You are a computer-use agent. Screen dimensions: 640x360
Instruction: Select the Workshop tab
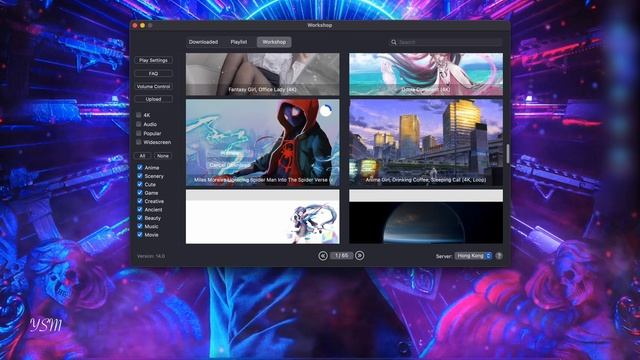pyautogui.click(x=274, y=42)
